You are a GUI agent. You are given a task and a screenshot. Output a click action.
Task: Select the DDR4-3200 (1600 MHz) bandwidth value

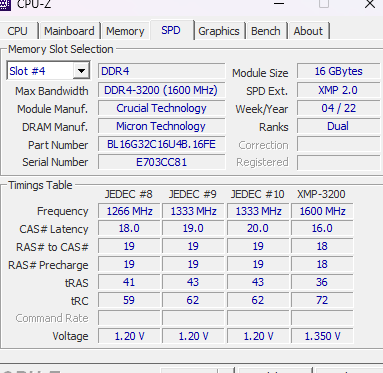(x=161, y=90)
